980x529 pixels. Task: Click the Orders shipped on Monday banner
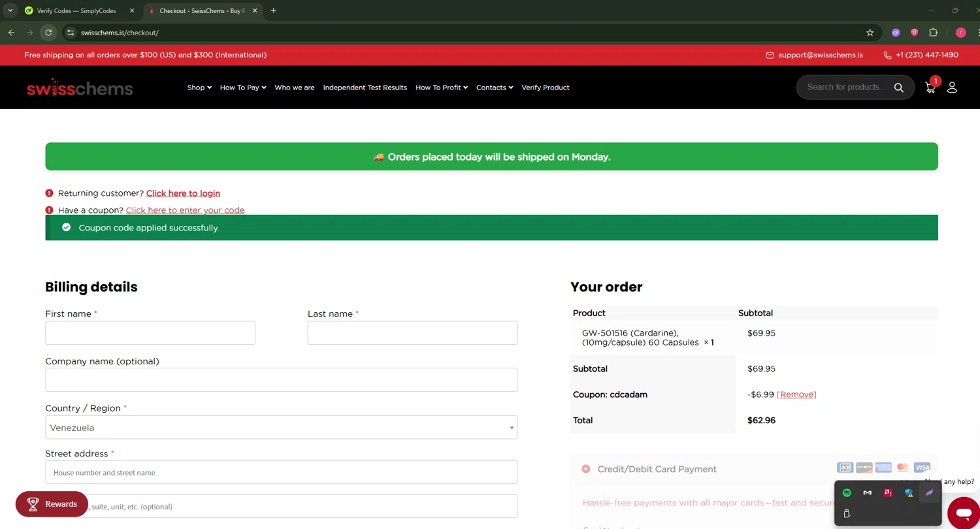pos(491,157)
